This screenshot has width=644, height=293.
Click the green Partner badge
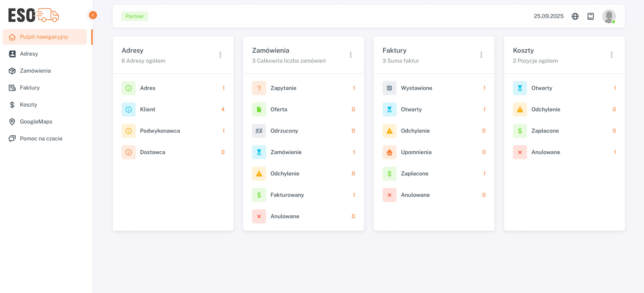tap(135, 16)
